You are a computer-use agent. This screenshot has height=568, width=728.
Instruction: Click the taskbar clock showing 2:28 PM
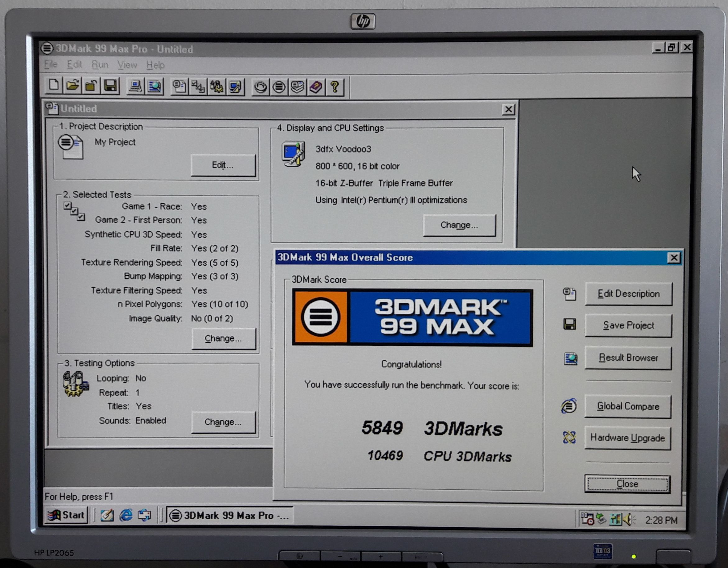pyautogui.click(x=661, y=520)
